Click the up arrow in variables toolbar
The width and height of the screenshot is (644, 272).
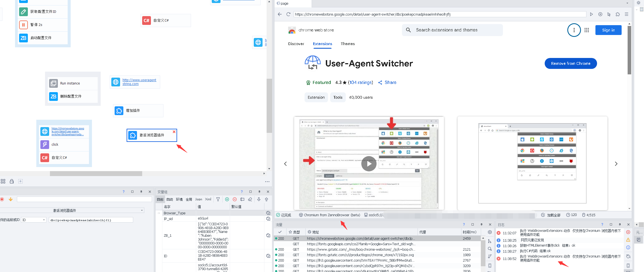[x=267, y=199]
